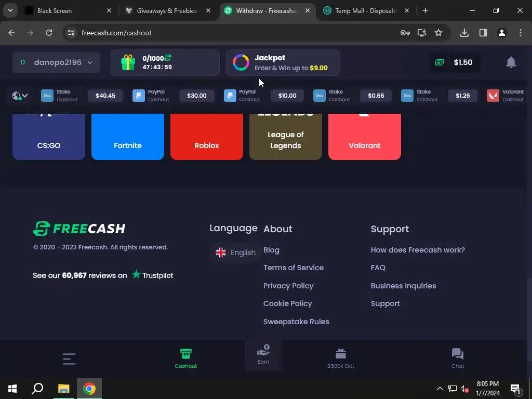
Task: Open the Cookie Policy link
Action: coord(288,303)
